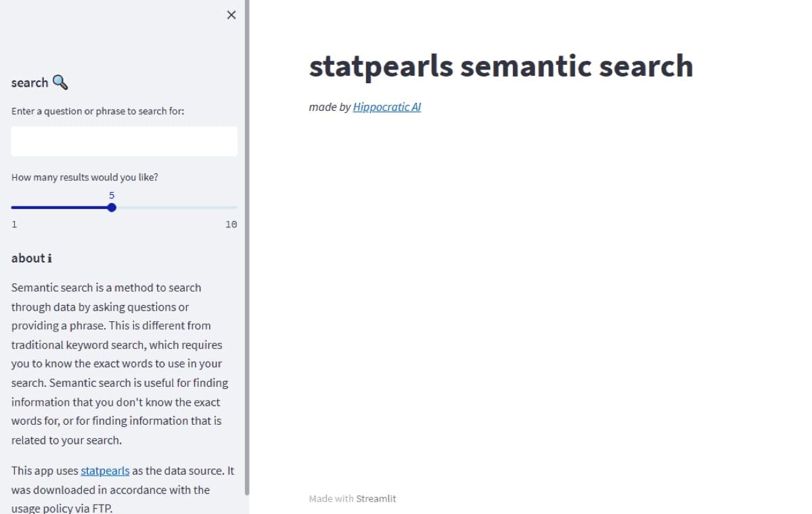
Task: Click the results count slider handle
Action: [112, 208]
